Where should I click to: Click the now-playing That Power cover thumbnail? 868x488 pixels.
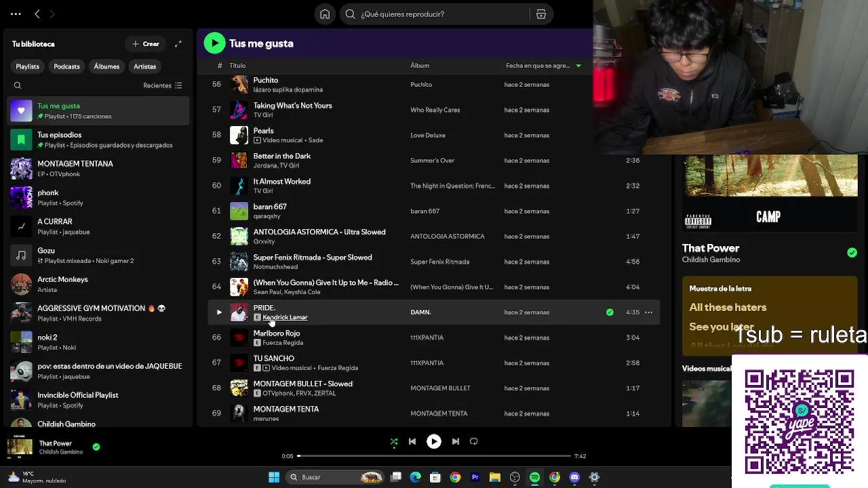[20, 447]
